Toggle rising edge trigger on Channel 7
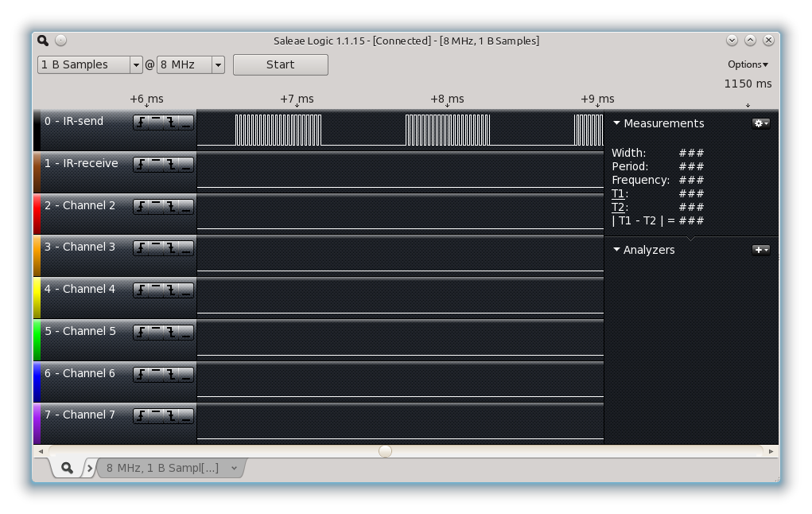 141,416
